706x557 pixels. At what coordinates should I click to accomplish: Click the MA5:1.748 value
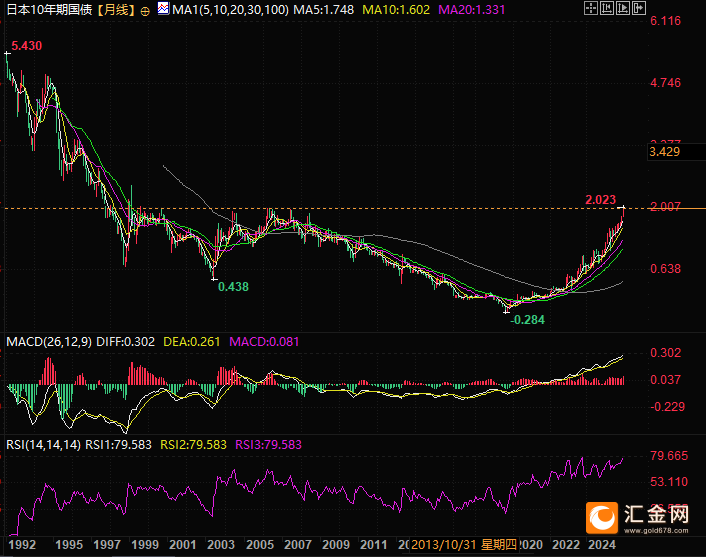(323, 9)
